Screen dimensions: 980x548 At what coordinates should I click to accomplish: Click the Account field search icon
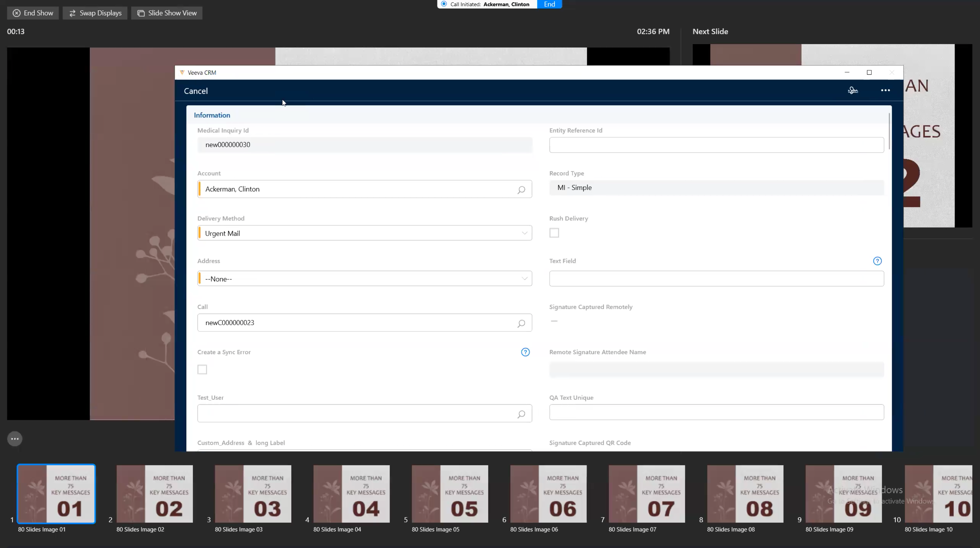pos(521,190)
